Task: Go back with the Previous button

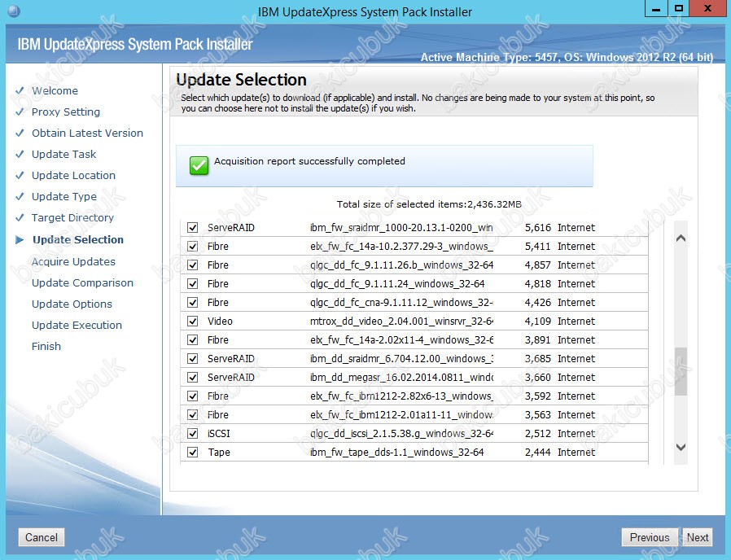Action: 650,537
